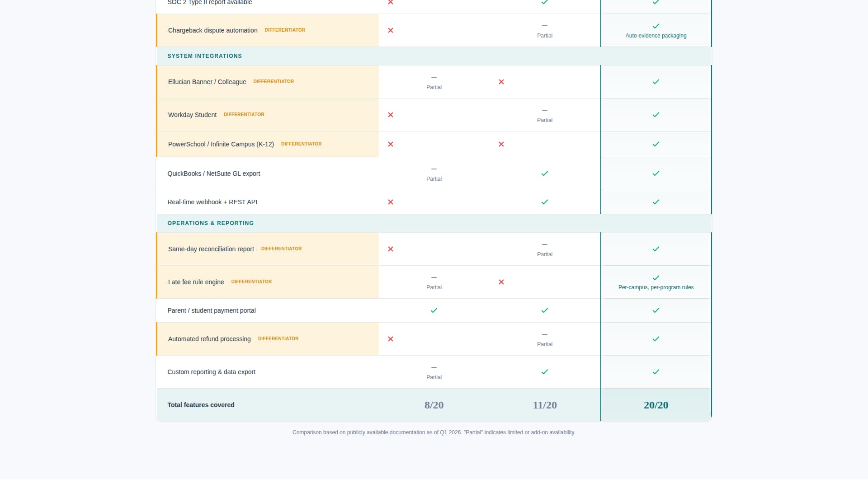Click the red cross in Ellucian Banner row
The height and width of the screenshot is (488, 868).
pyautogui.click(x=501, y=82)
